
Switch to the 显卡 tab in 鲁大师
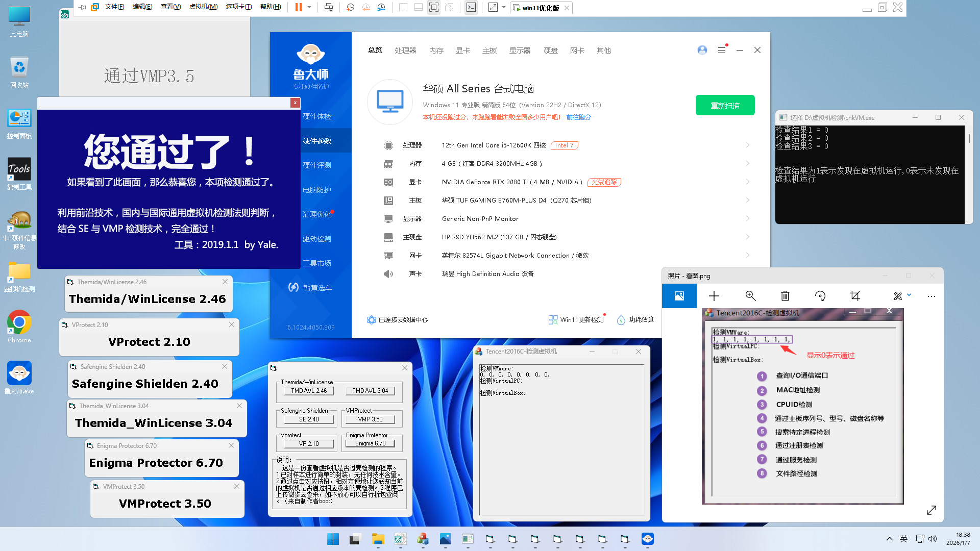[462, 51]
